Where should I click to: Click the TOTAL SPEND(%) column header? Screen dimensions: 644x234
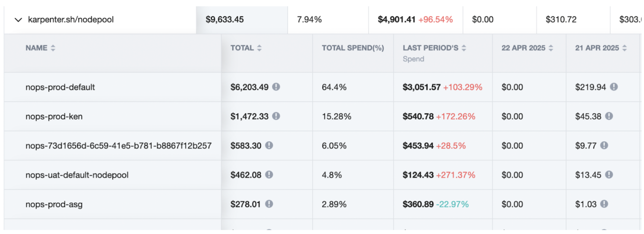(x=353, y=48)
